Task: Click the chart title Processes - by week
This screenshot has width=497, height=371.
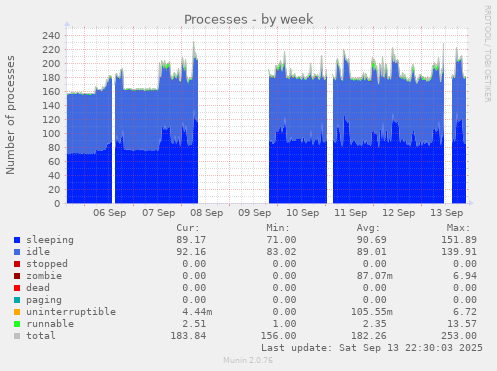Action: click(x=249, y=19)
